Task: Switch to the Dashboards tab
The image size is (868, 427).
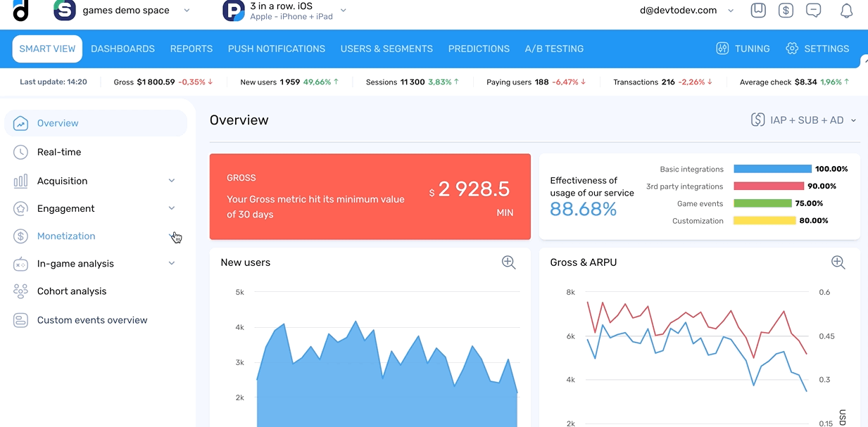Action: [122, 49]
